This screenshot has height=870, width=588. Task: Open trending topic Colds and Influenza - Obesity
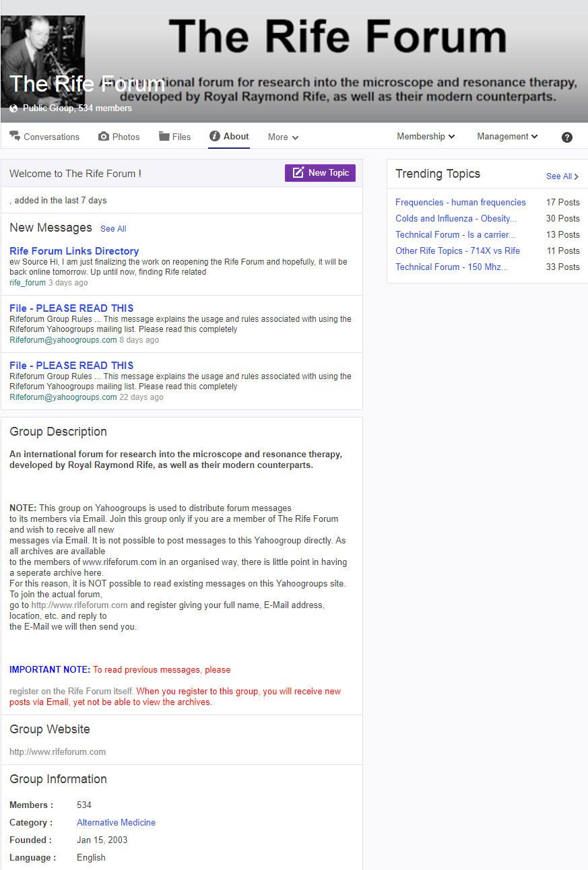point(456,218)
